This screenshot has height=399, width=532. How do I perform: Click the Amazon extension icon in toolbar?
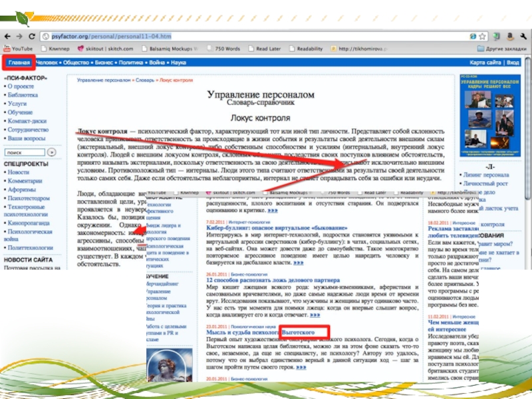[x=510, y=36]
